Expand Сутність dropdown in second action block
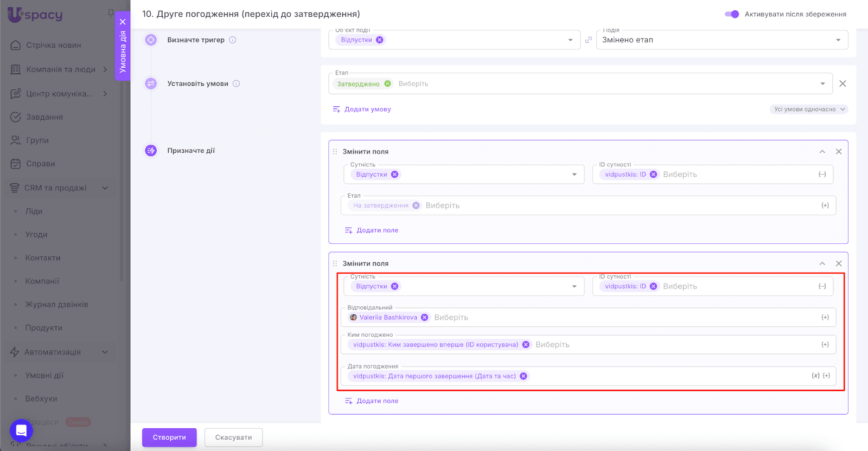868x451 pixels. [x=574, y=287]
